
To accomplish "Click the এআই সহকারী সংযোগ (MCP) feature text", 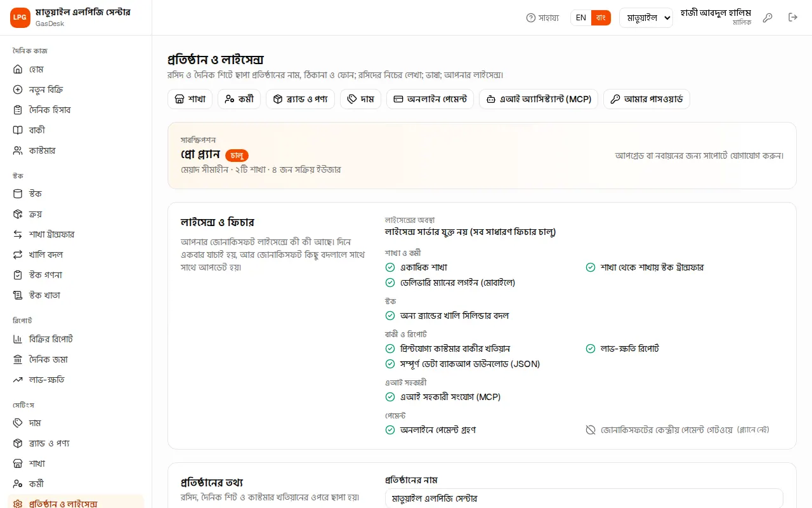I will tap(450, 397).
